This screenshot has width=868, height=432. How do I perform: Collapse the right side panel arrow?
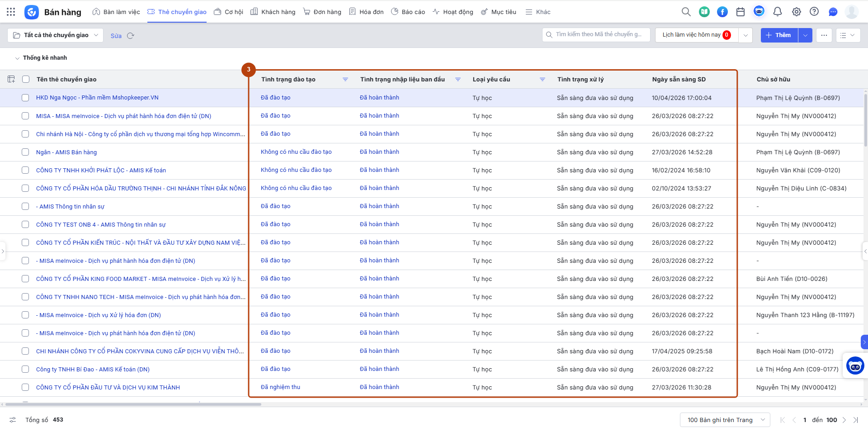(865, 251)
